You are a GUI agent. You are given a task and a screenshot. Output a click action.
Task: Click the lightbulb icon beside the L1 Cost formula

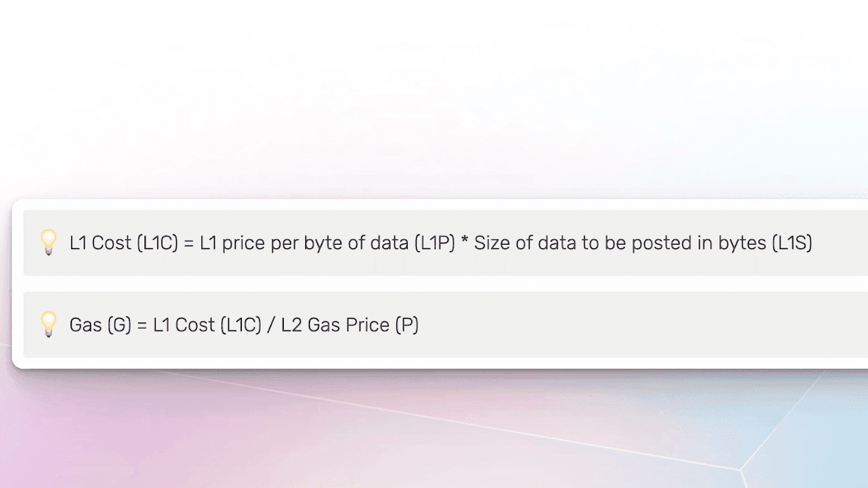pyautogui.click(x=48, y=242)
